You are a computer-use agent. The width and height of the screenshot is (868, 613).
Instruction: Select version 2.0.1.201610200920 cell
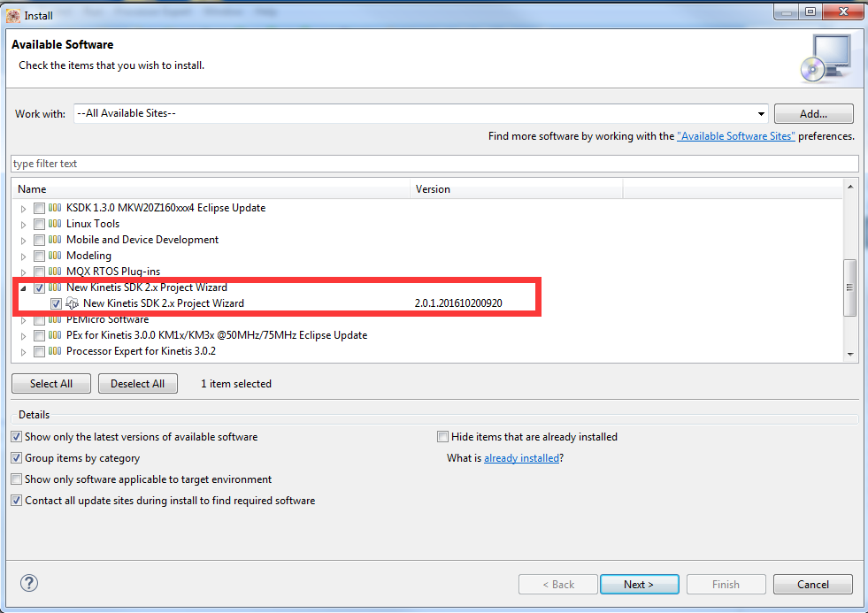458,303
